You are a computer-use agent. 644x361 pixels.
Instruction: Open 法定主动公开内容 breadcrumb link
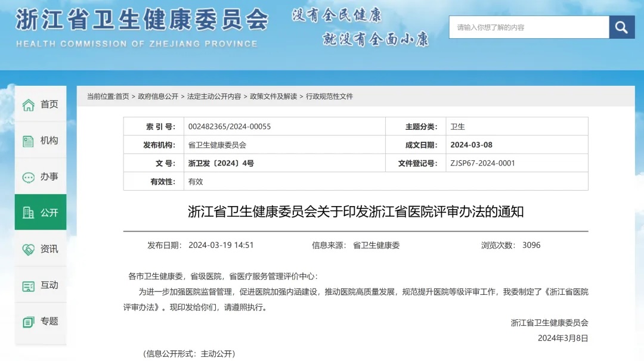coord(214,97)
